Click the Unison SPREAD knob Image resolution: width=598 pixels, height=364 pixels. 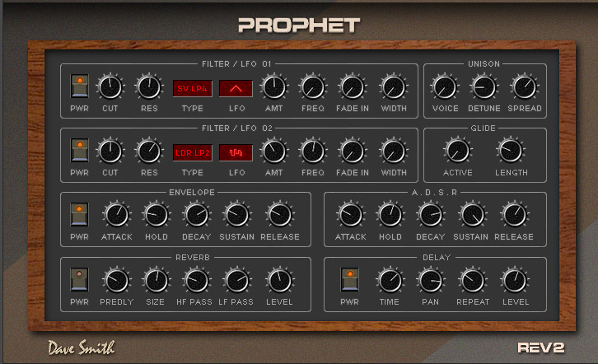(x=525, y=87)
